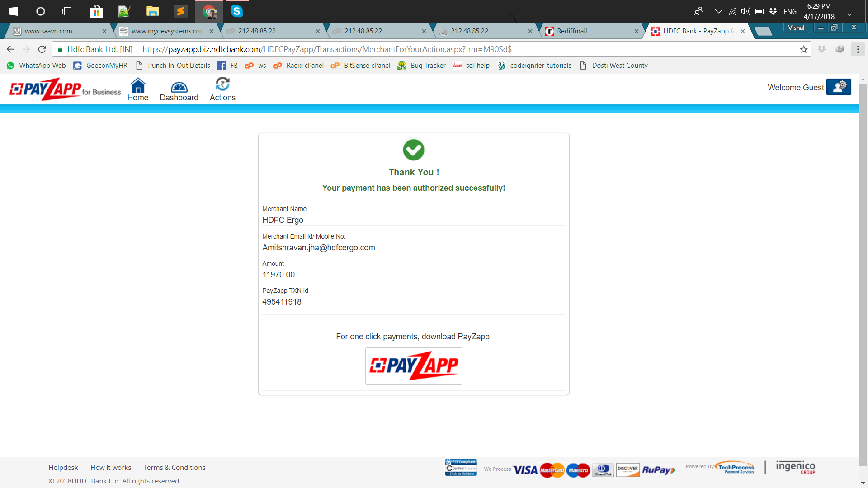This screenshot has height=488, width=868.
Task: Open the WhatsApp Web bookmark
Action: (36, 66)
